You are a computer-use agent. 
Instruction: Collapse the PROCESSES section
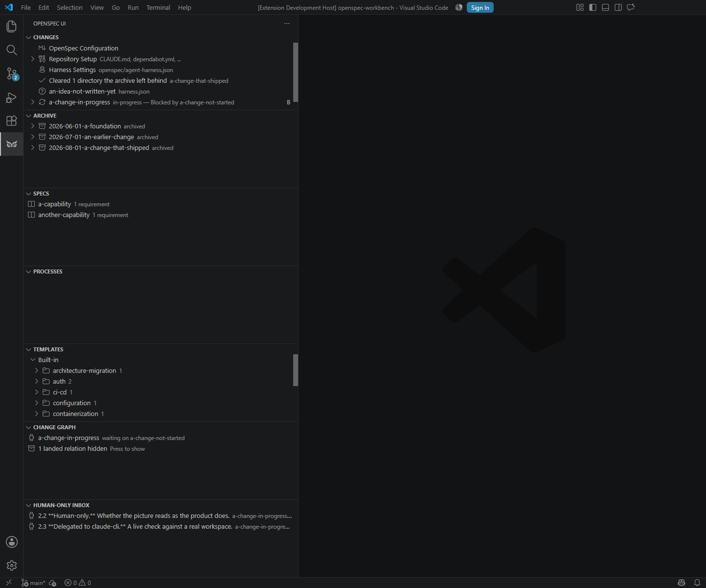coord(28,271)
